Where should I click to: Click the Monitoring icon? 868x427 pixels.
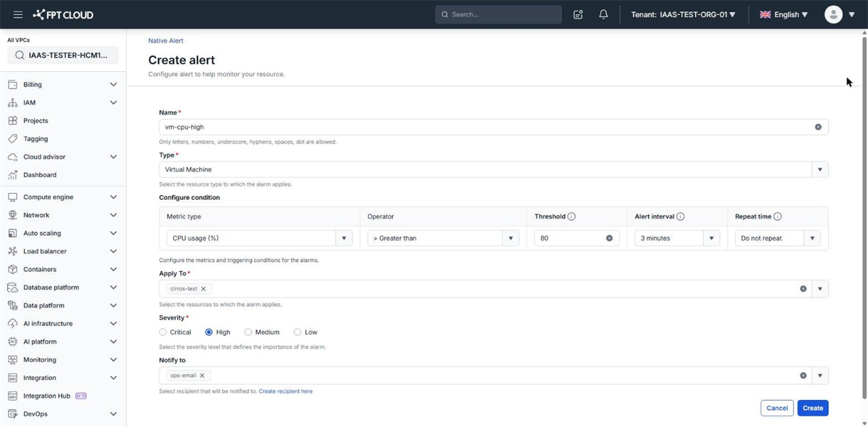click(12, 360)
